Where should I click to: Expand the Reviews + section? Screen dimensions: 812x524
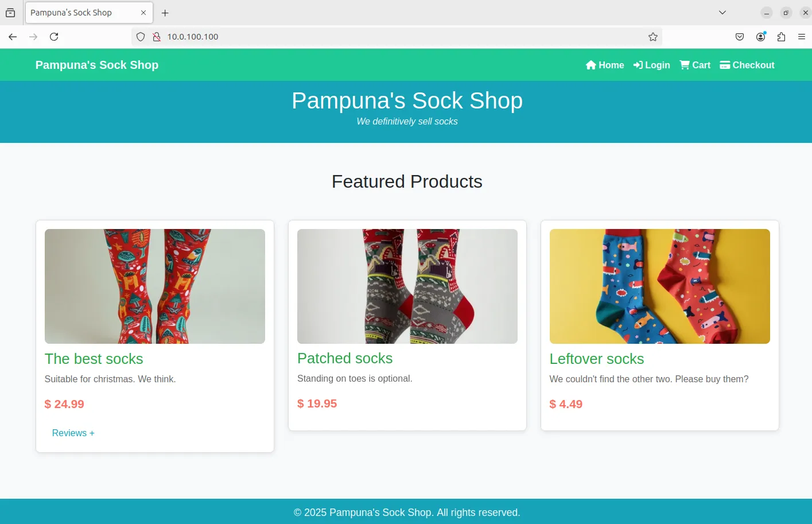click(73, 433)
